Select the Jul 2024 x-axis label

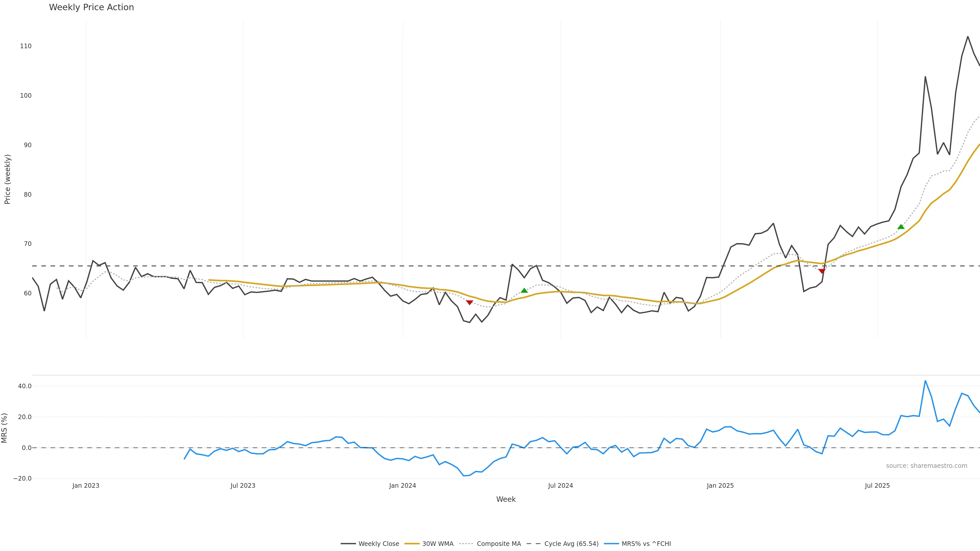click(x=560, y=486)
